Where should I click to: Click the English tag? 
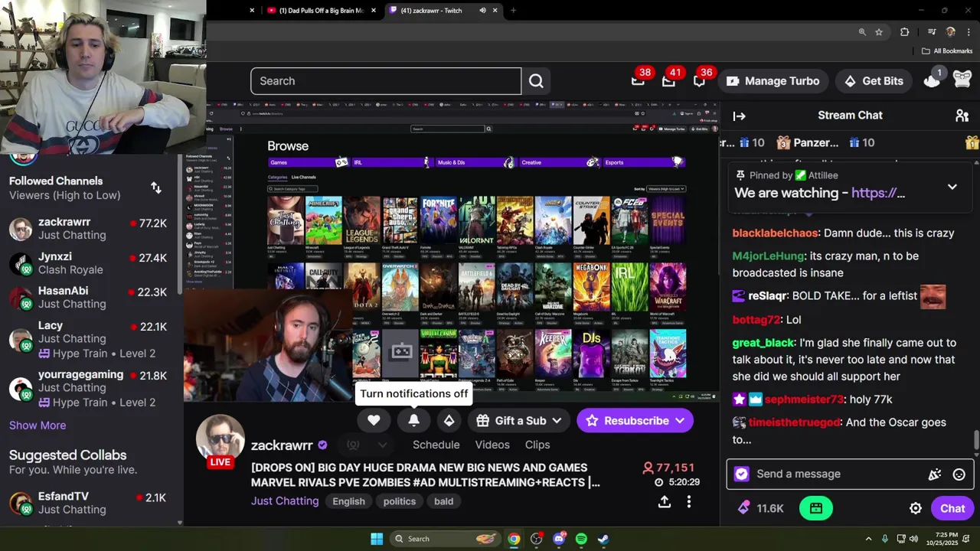point(348,501)
